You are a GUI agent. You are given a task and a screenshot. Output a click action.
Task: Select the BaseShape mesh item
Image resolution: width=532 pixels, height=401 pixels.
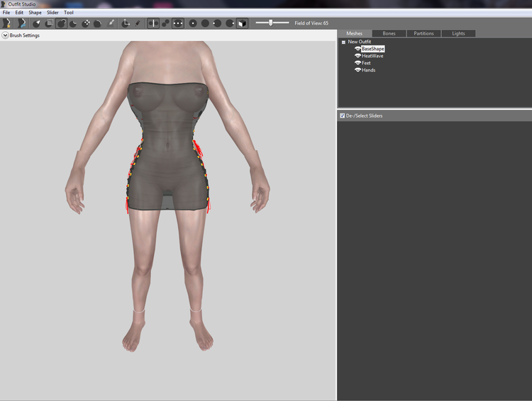(373, 49)
